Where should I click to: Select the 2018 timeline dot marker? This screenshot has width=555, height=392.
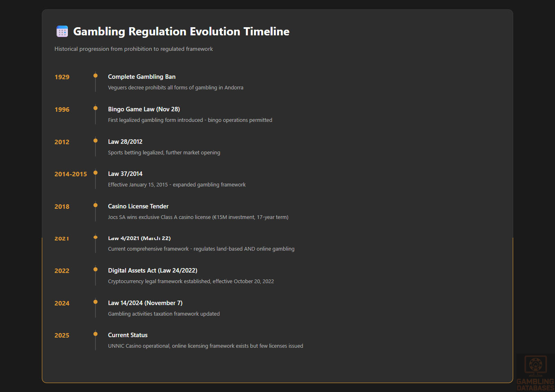(95, 205)
